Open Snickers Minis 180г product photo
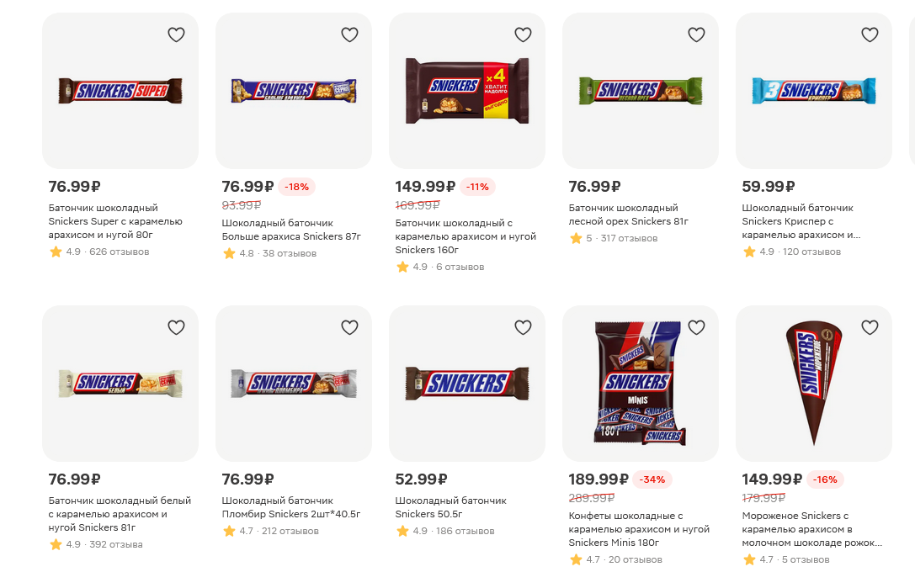915x588 pixels. [x=640, y=383]
